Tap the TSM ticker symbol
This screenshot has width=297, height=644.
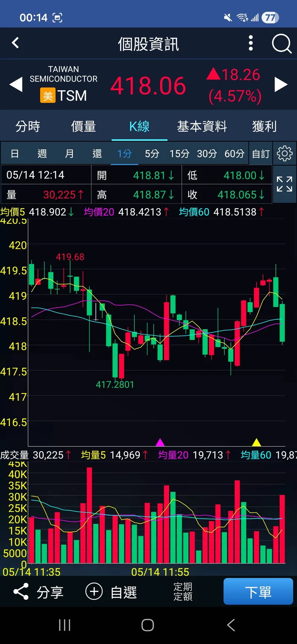[x=72, y=96]
